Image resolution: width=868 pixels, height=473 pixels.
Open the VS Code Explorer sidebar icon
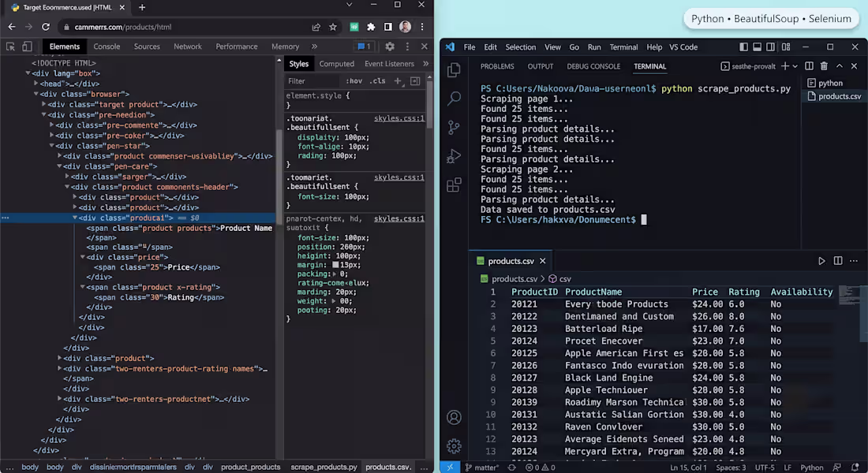click(x=454, y=70)
